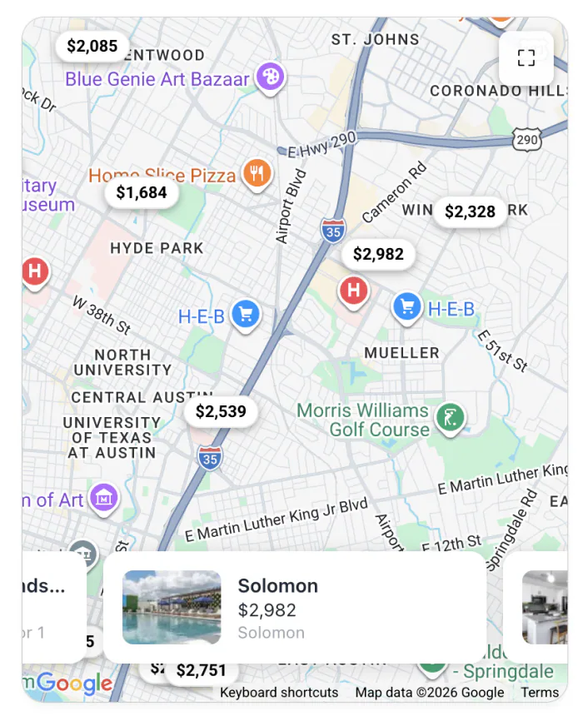Select the $2,982 price marker
Viewport: 588px width, 716px height.
pyautogui.click(x=380, y=255)
